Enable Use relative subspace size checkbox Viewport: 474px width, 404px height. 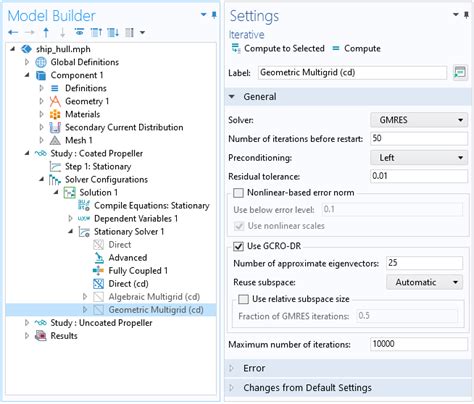click(x=243, y=299)
